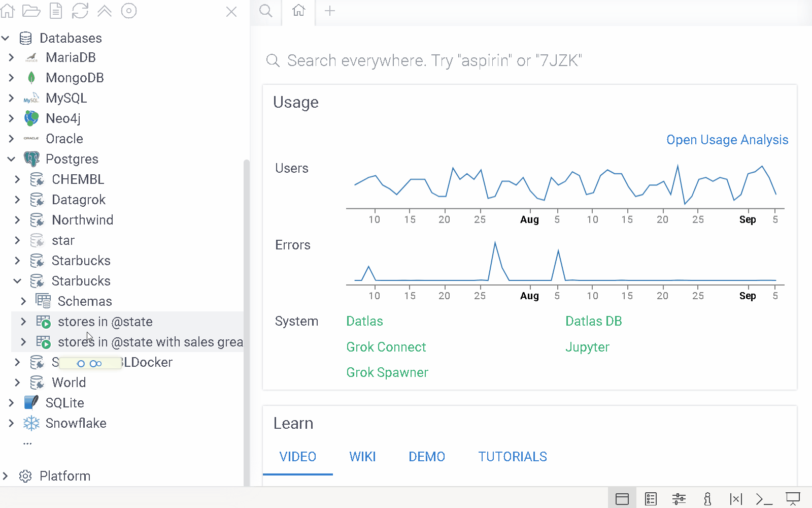Image resolution: width=812 pixels, height=508 pixels.
Task: Open the magnifier search tab icon
Action: point(265,11)
